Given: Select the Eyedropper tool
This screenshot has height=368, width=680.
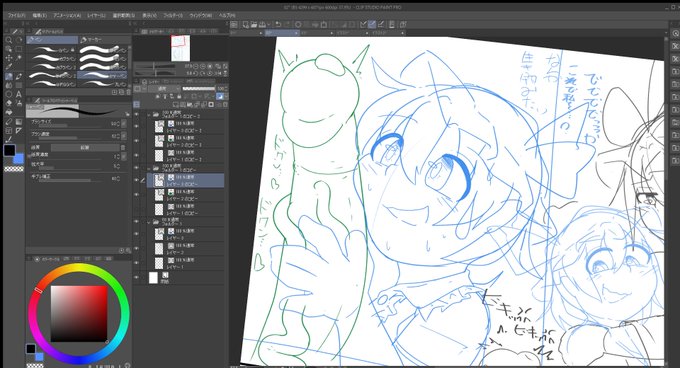Looking at the screenshot, I should pyautogui.click(x=8, y=67).
